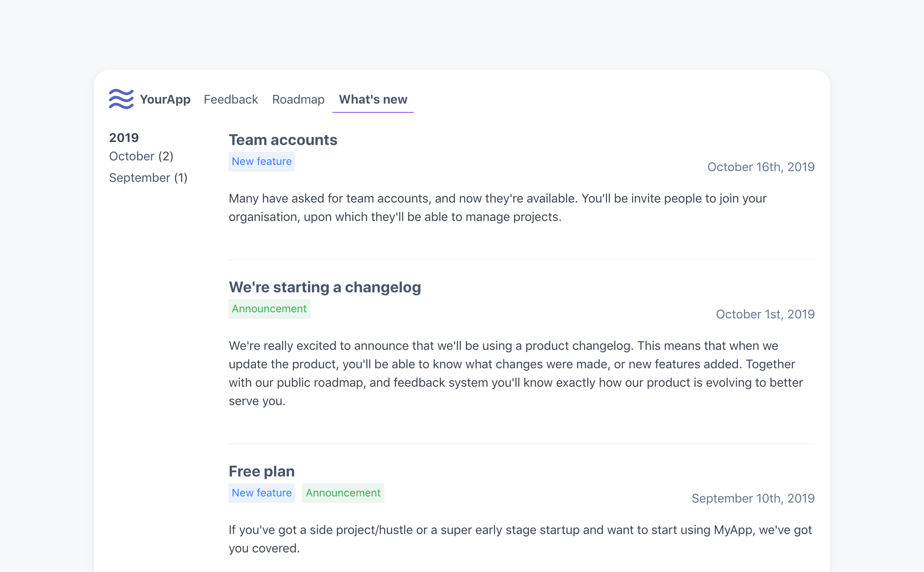The image size is (924, 572).
Task: Filter posts by September (1)
Action: 148,178
